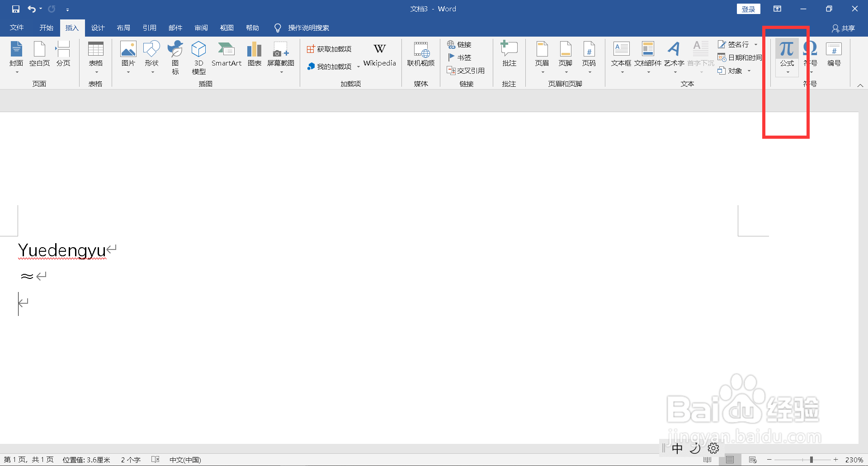Insert a 书签 (Bookmark)
The image size is (868, 466).
point(459,57)
